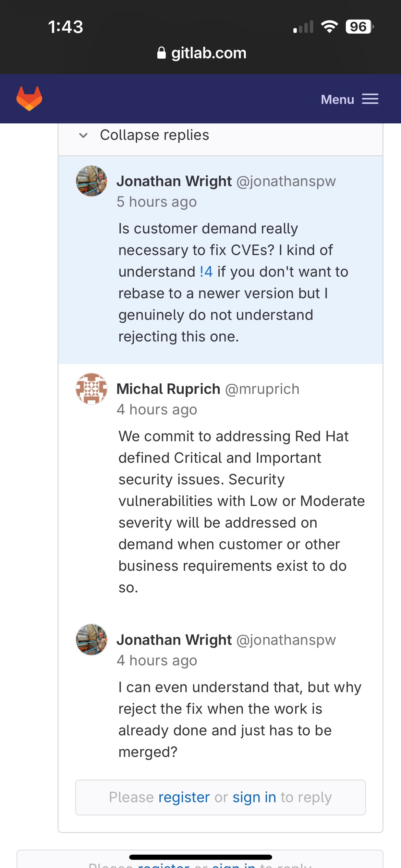Open the hamburger menu icon
This screenshot has width=401, height=868.
pos(370,99)
